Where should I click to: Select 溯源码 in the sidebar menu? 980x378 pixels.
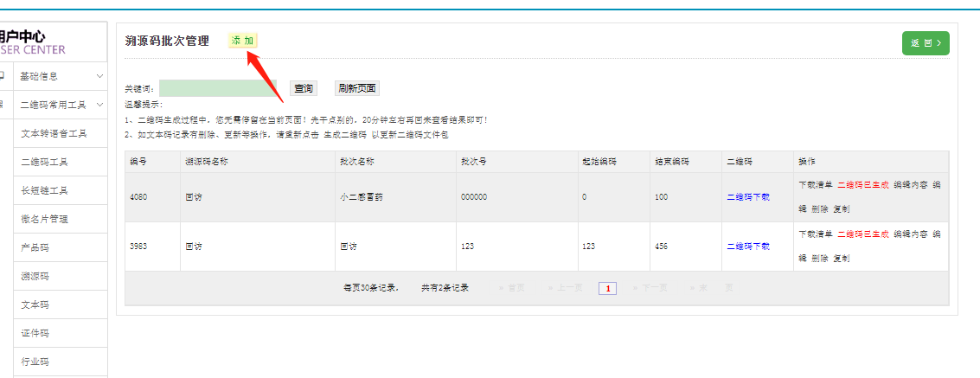click(x=35, y=276)
